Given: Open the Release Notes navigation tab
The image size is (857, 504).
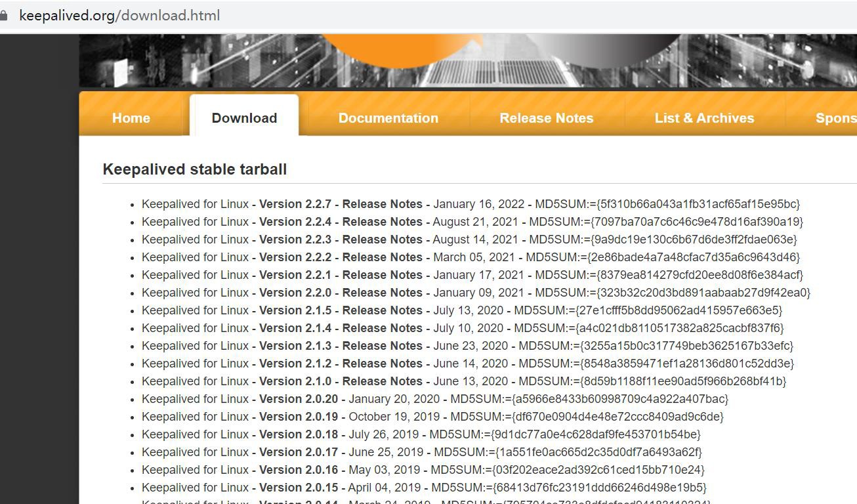Looking at the screenshot, I should (546, 118).
